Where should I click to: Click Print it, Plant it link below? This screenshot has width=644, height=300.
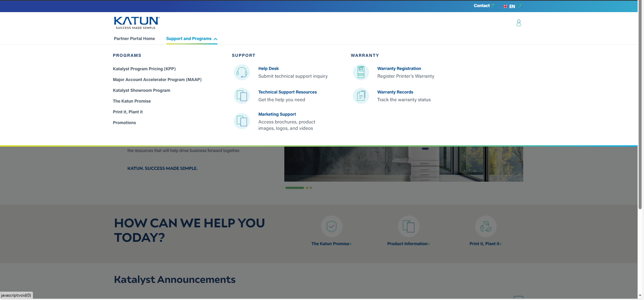486,244
